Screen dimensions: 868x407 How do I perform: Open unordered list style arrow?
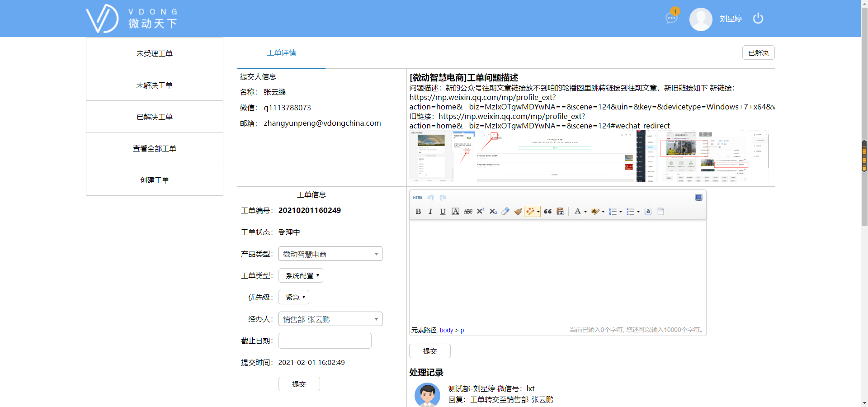[x=638, y=211]
